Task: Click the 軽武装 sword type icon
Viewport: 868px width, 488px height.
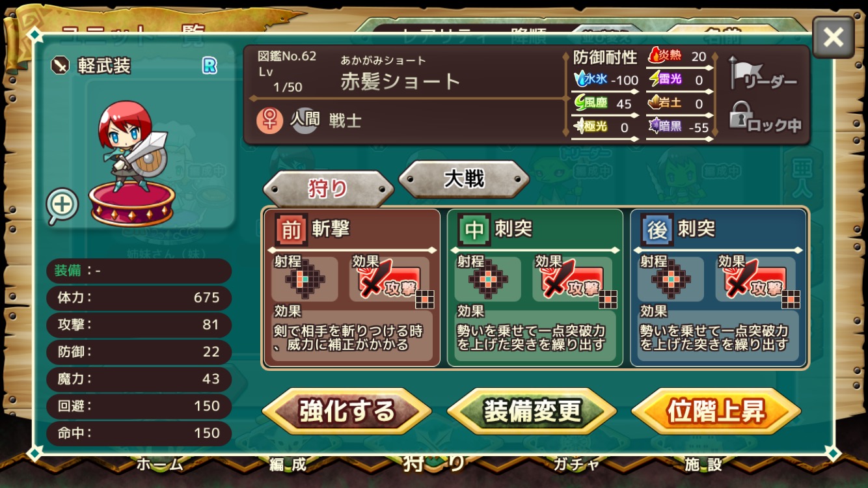Action: coord(60,65)
